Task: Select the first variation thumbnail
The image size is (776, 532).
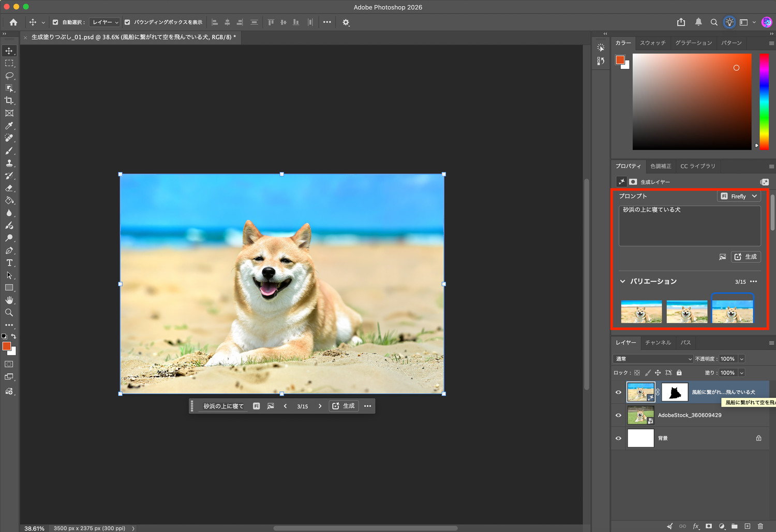Action: (x=641, y=312)
